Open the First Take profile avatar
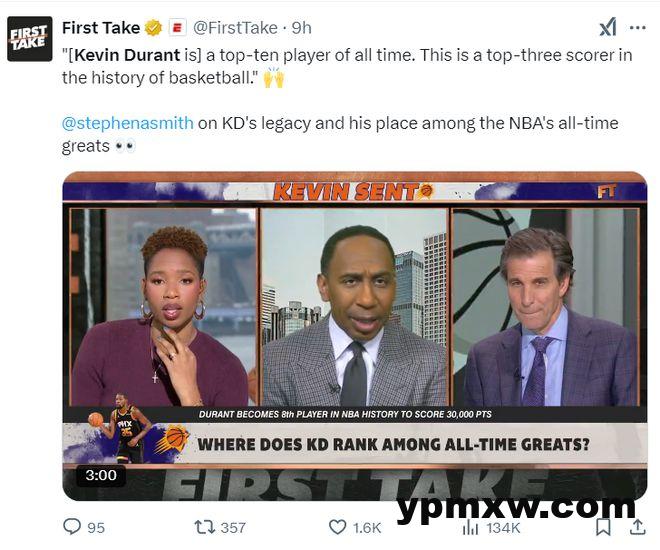This screenshot has width=660, height=550. point(29,39)
